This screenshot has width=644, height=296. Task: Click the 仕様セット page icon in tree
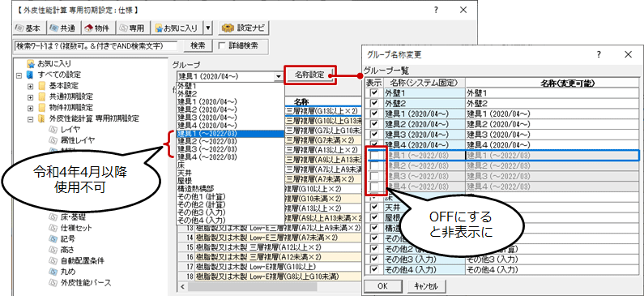(x=53, y=228)
